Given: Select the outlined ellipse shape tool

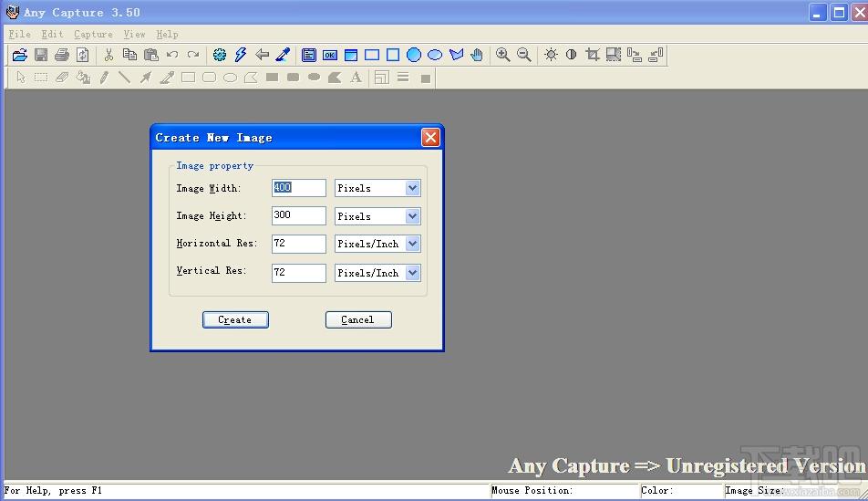Looking at the screenshot, I should [x=231, y=78].
